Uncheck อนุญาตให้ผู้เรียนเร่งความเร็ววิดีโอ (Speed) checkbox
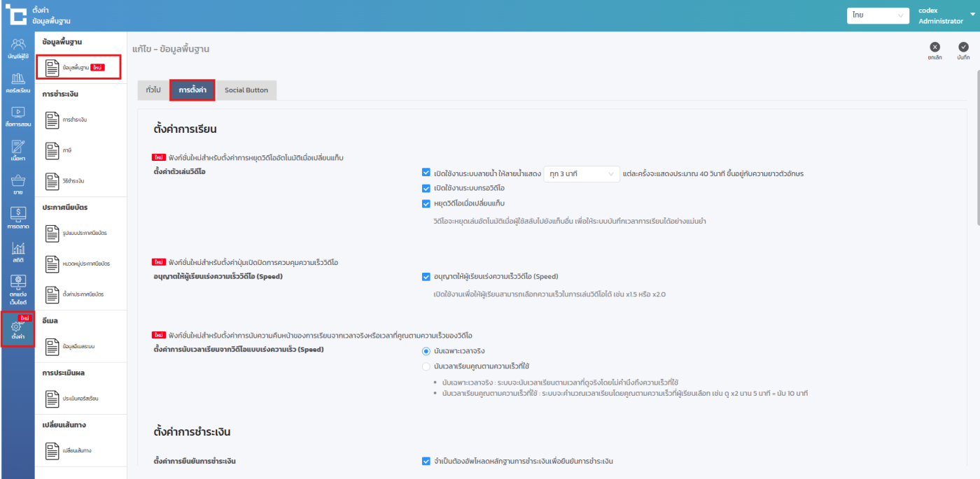The image size is (980, 479). [426, 276]
